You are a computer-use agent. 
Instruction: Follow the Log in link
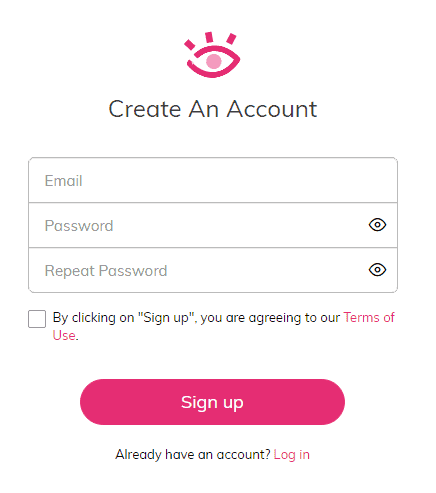pyautogui.click(x=292, y=455)
